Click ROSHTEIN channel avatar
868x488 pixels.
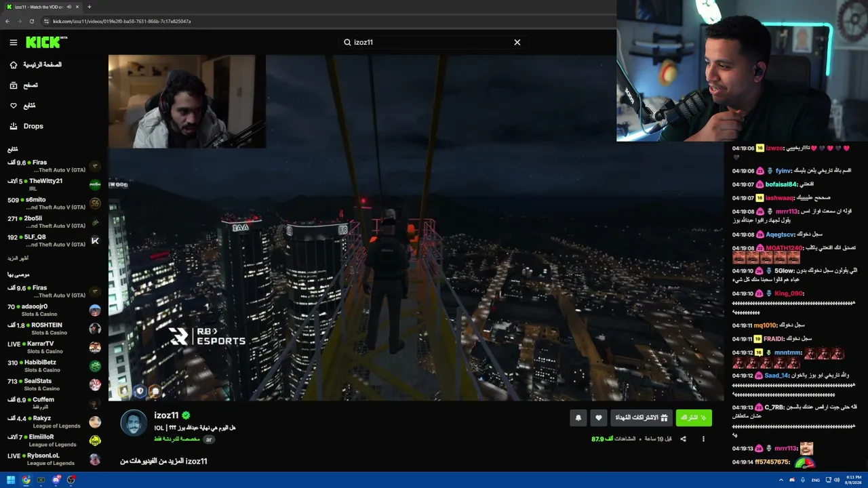(95, 329)
